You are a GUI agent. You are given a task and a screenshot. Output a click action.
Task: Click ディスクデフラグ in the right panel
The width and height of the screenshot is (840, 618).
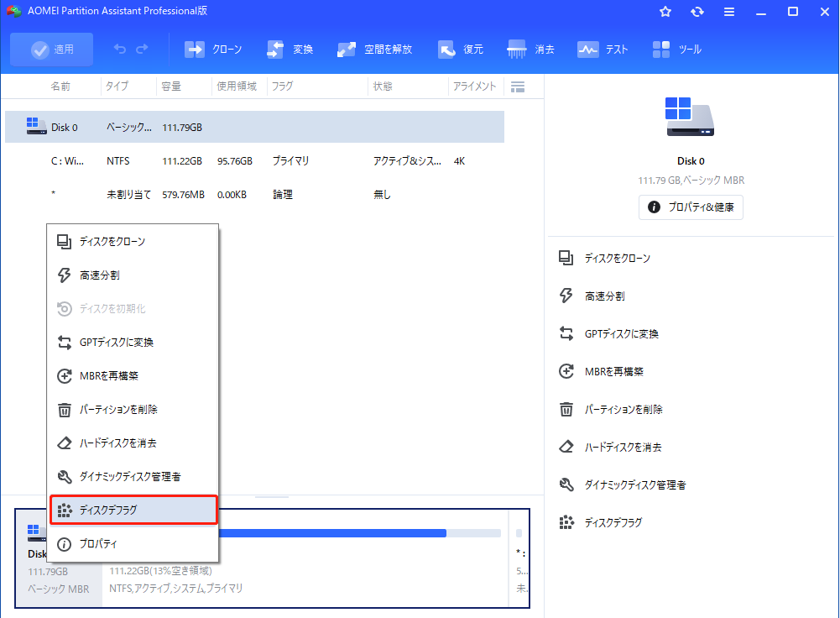(600, 522)
